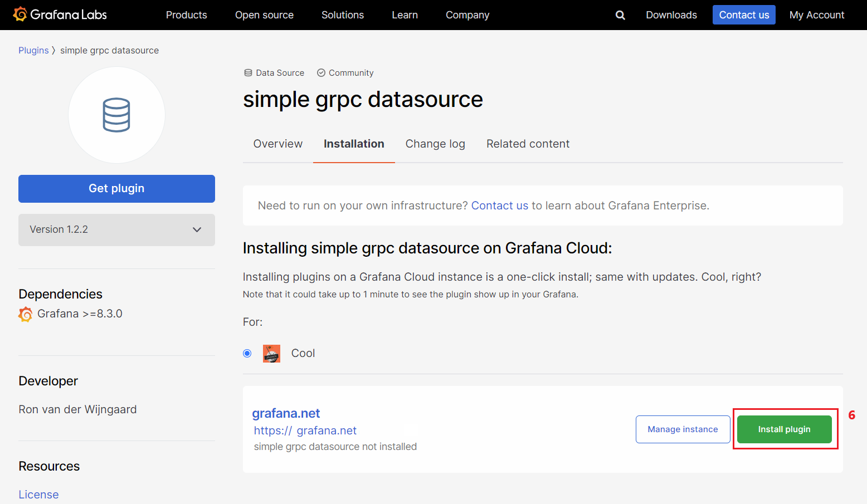Open the Version 1.2.2 dropdown
This screenshot has width=867, height=504.
116,230
